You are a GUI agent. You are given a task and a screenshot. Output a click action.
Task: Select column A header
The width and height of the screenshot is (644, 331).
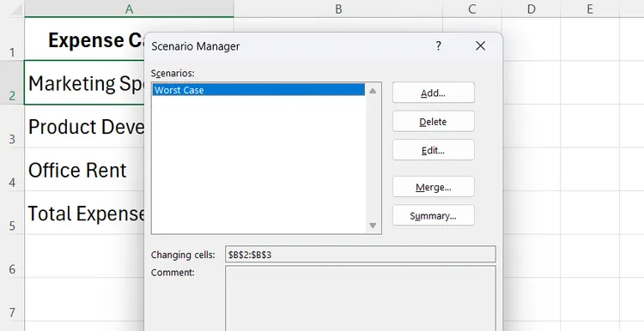click(129, 9)
